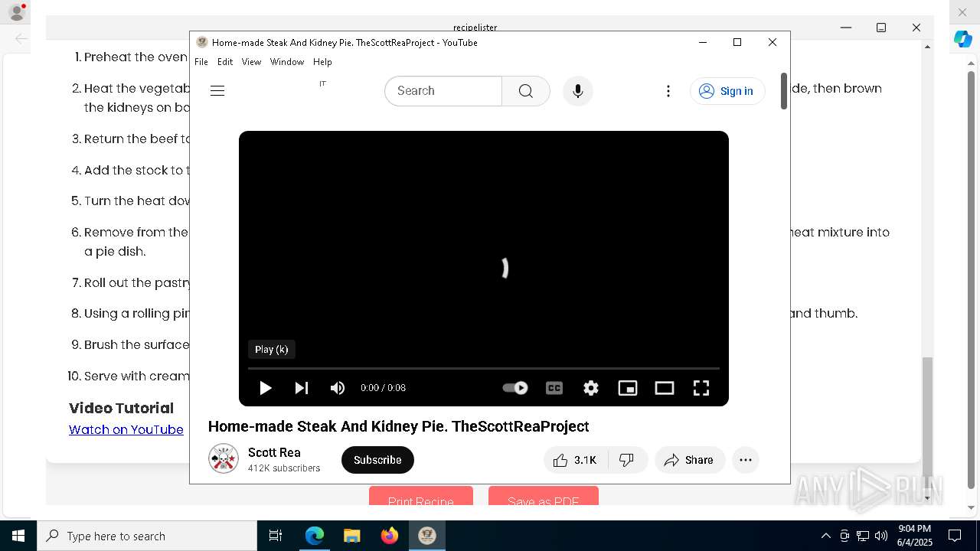980x551 pixels.
Task: Open network status tray icon
Action: 863,536
